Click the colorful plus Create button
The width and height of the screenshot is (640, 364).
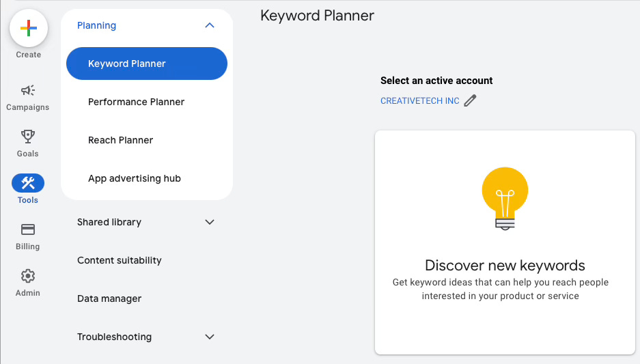pos(29,28)
